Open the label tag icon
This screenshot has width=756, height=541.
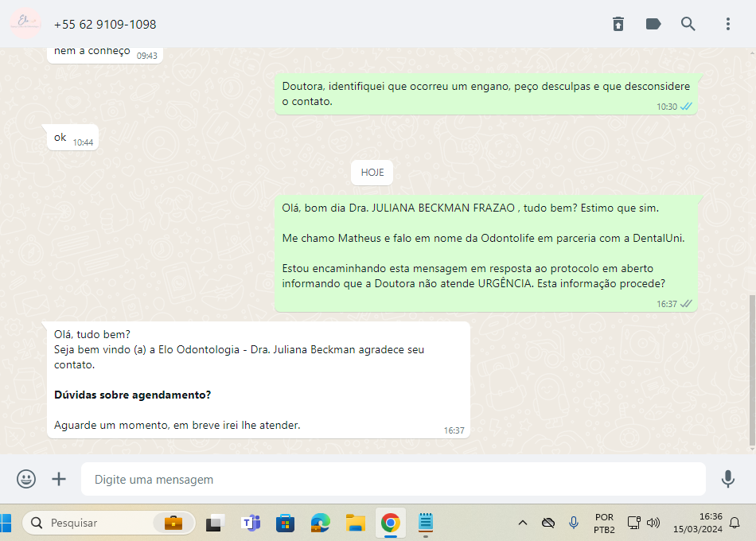653,24
